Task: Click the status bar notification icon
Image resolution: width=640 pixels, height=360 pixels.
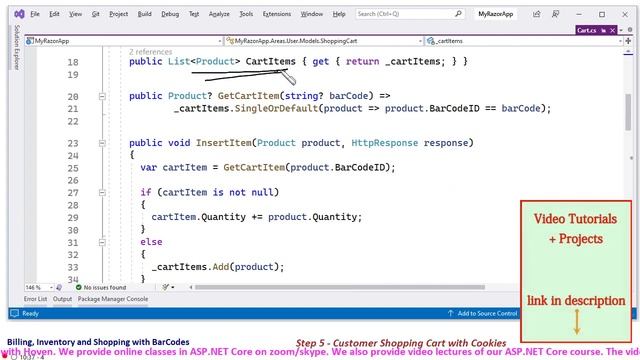Action: click(x=15, y=313)
